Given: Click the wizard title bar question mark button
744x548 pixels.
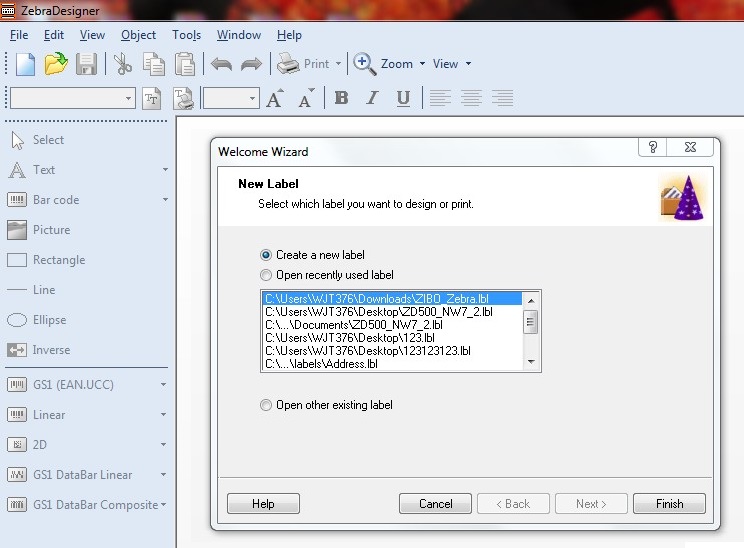Looking at the screenshot, I should tap(652, 147).
